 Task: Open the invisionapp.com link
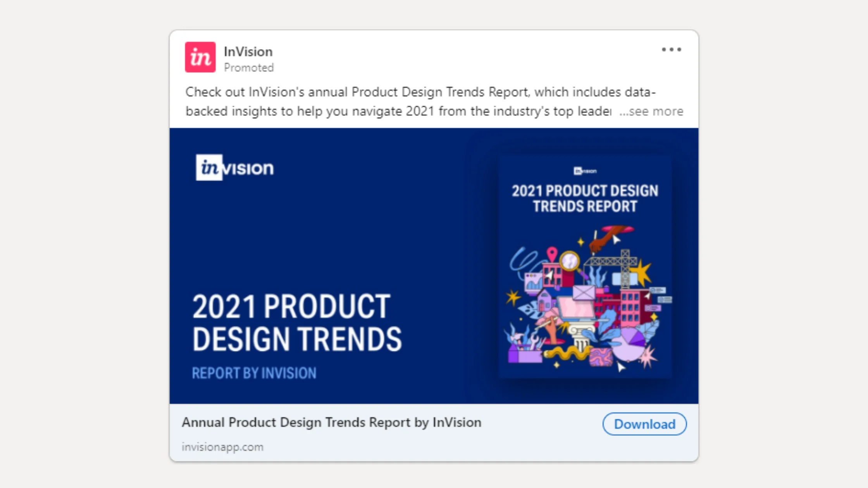[222, 447]
